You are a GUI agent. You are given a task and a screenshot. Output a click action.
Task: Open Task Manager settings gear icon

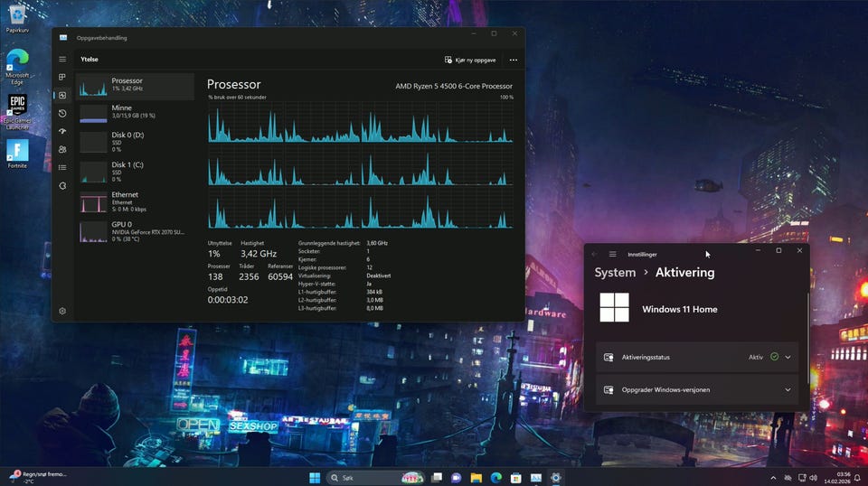(62, 311)
